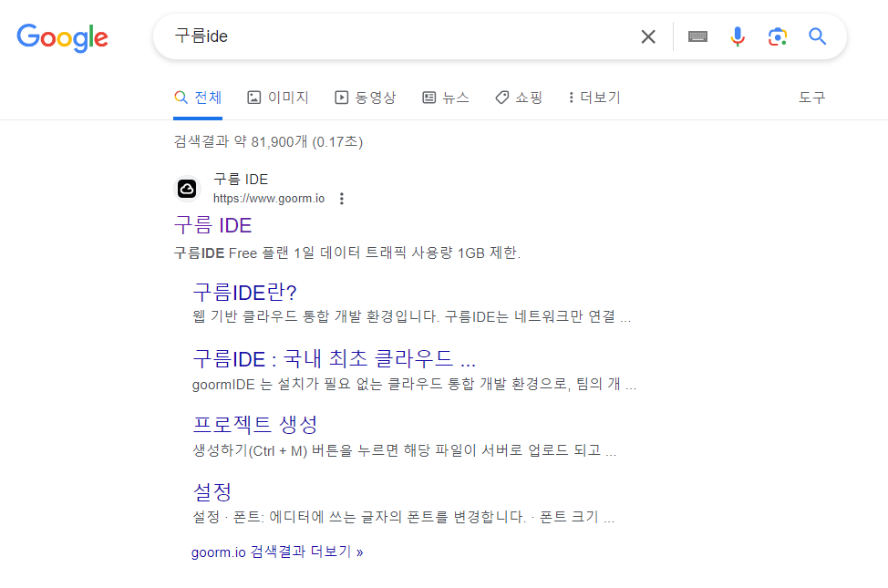Focus the search field containing 구름ide
Viewport: 888px width, 588px height.
pos(397,36)
